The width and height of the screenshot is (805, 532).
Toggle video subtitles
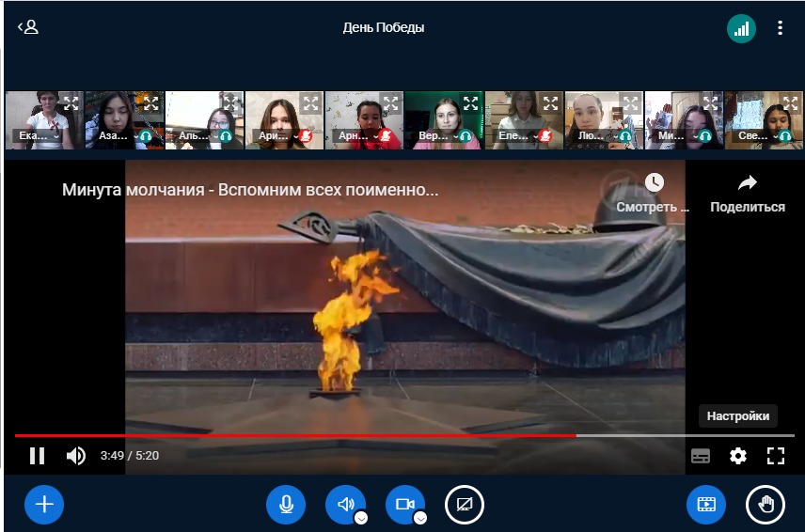[x=700, y=456]
